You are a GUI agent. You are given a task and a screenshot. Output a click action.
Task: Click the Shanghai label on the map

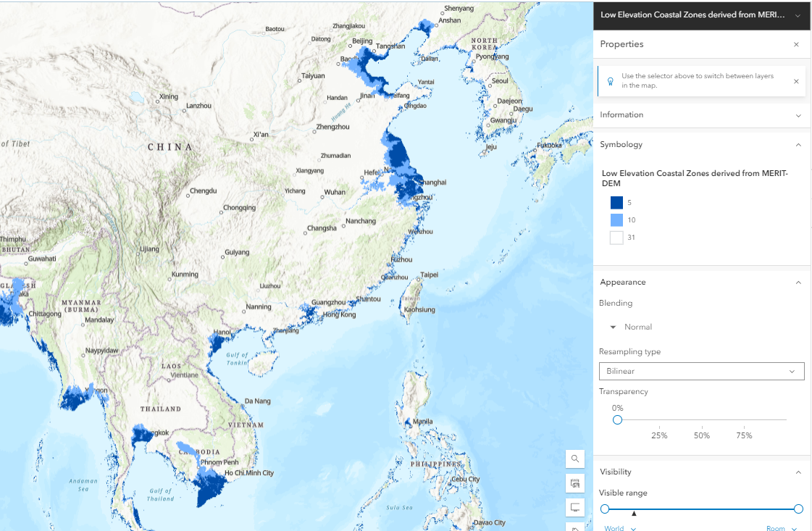point(432,183)
